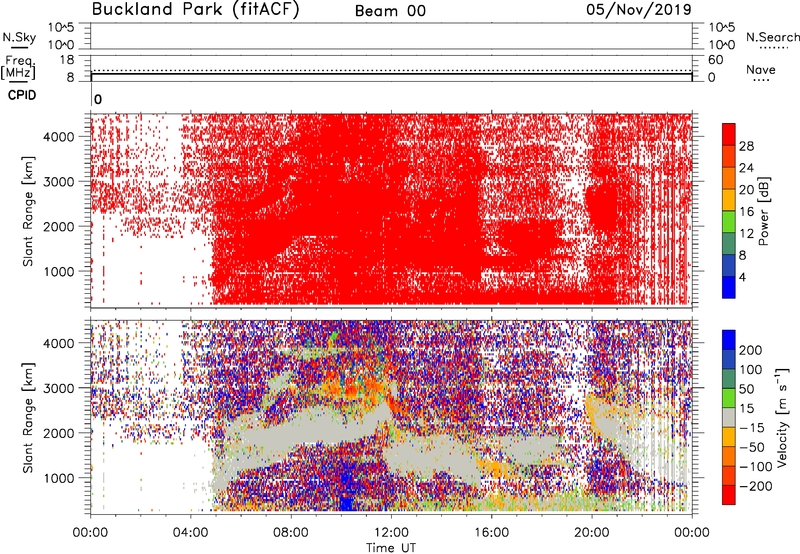The image size is (800, 554).
Task: Select the gray segment between 15 and -15 in Velocity colorbar
Action: (729, 418)
